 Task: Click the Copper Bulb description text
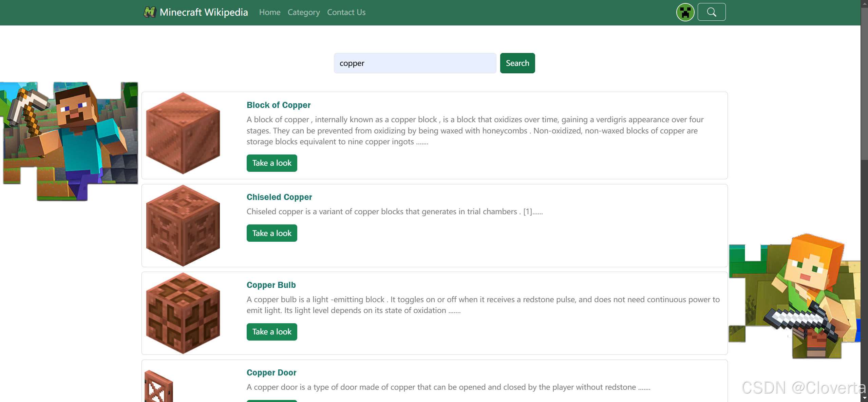483,305
